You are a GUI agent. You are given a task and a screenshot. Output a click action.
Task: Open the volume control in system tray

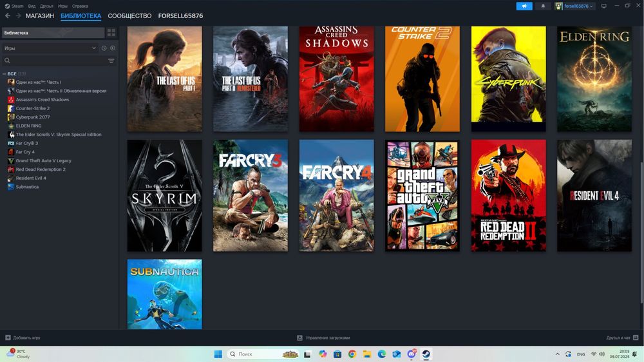[x=601, y=354]
